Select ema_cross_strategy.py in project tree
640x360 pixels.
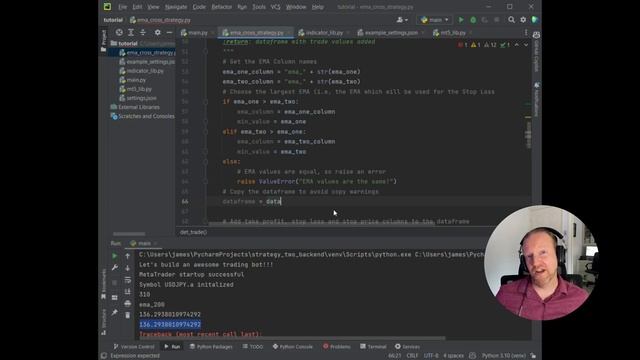[x=146, y=53]
